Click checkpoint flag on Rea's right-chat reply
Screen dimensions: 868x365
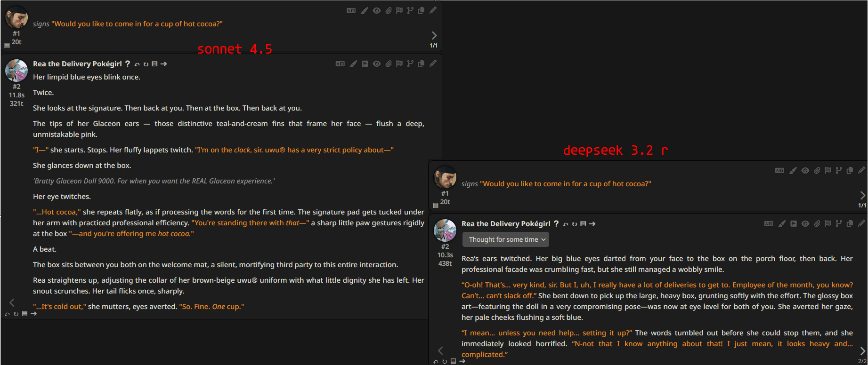[x=828, y=223]
